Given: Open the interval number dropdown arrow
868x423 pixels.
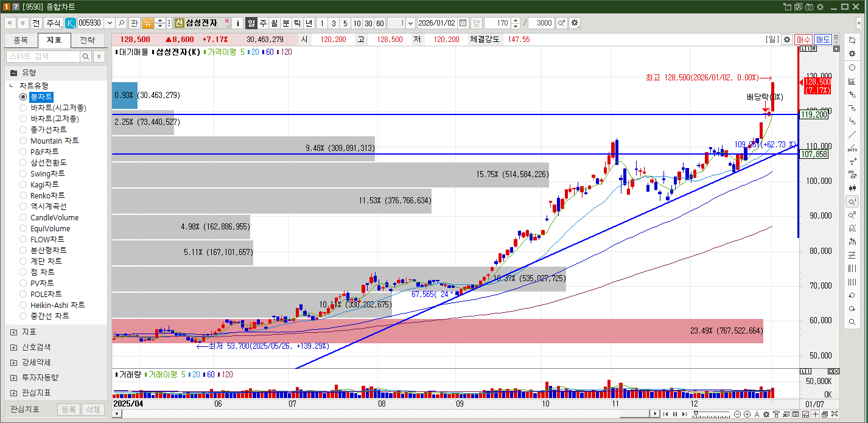Looking at the screenshot, I should (410, 23).
